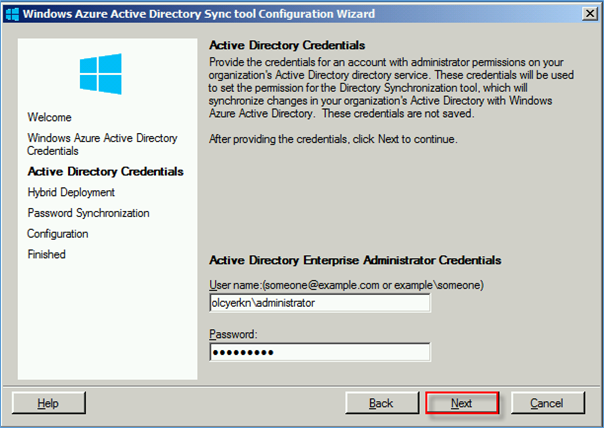The height and width of the screenshot is (428, 604).
Task: Close the wizard window with X
Action: tap(590, 14)
